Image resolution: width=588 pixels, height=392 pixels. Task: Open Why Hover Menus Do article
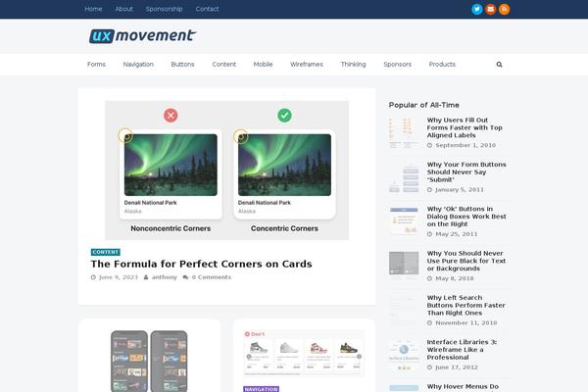coord(463,387)
